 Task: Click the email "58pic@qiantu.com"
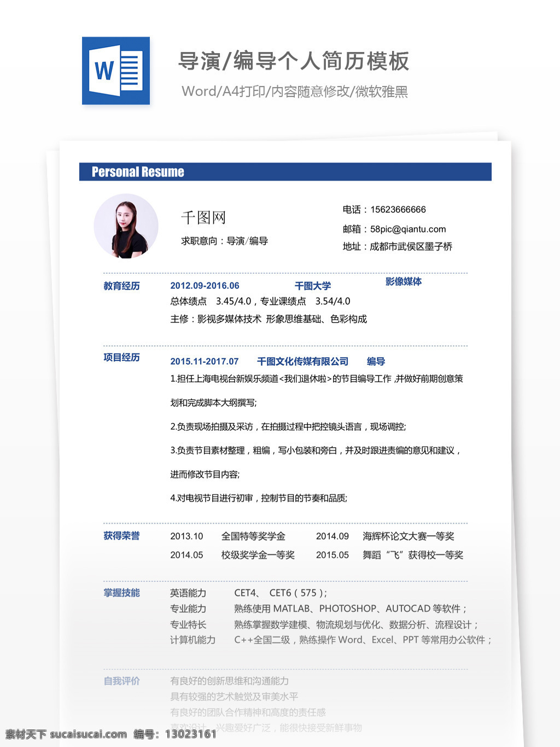(x=408, y=229)
